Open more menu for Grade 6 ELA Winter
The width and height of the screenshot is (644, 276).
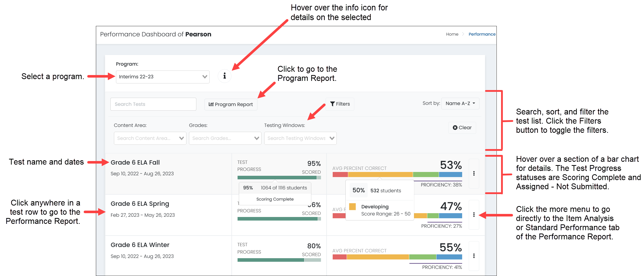(x=474, y=256)
